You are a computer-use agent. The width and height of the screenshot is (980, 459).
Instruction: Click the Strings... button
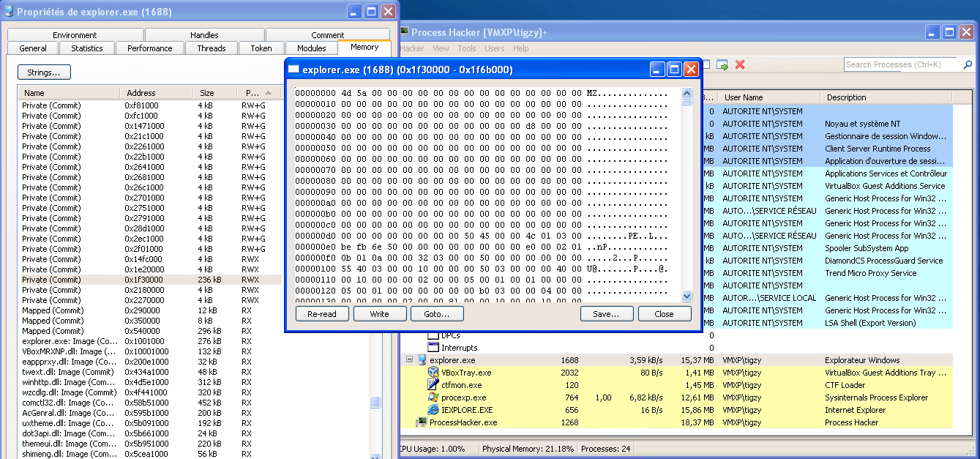point(44,72)
